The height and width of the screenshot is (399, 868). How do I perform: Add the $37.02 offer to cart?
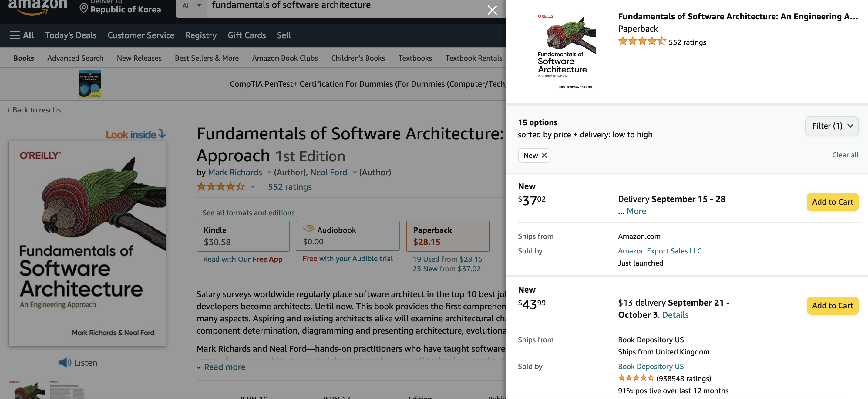point(832,202)
